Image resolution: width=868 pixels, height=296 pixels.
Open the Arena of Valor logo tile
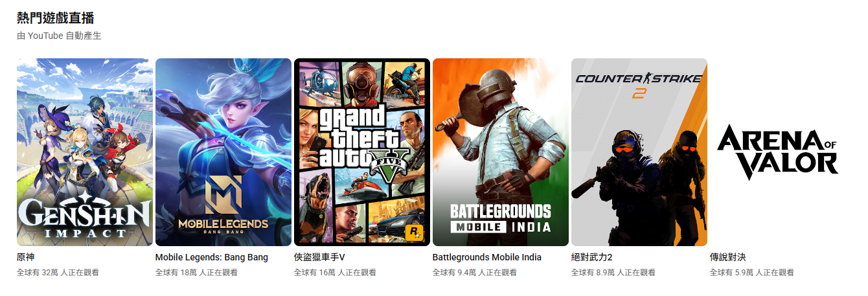[778, 152]
